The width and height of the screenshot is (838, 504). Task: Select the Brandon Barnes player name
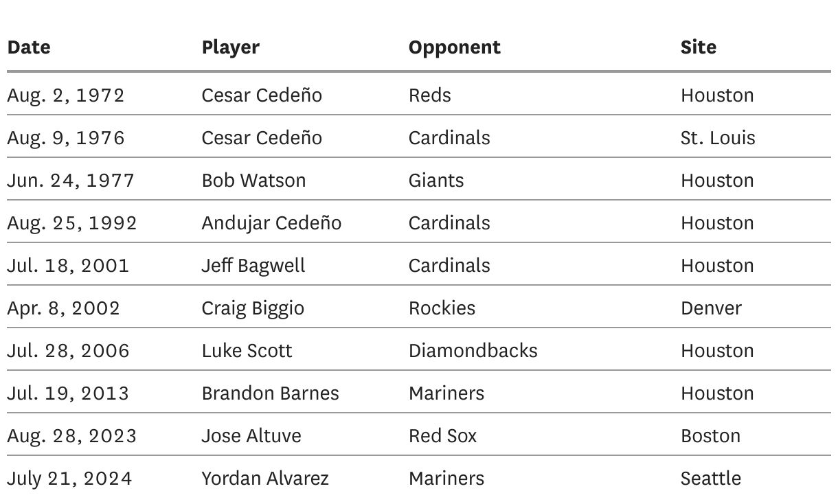point(270,393)
